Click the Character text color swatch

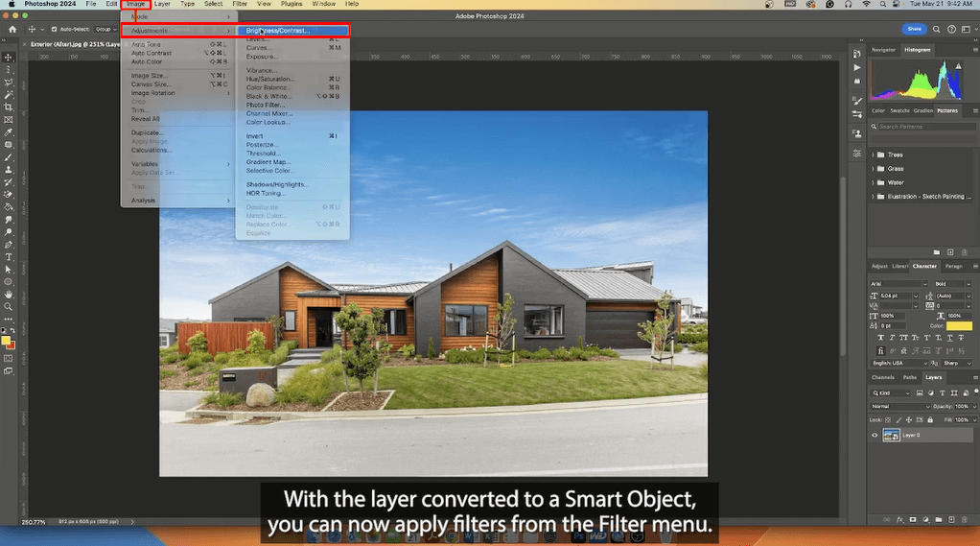click(x=959, y=326)
